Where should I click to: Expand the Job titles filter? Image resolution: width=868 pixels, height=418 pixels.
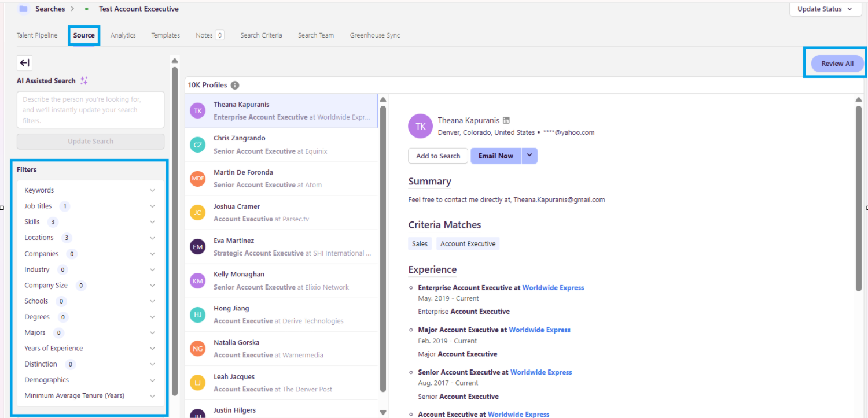pyautogui.click(x=152, y=206)
